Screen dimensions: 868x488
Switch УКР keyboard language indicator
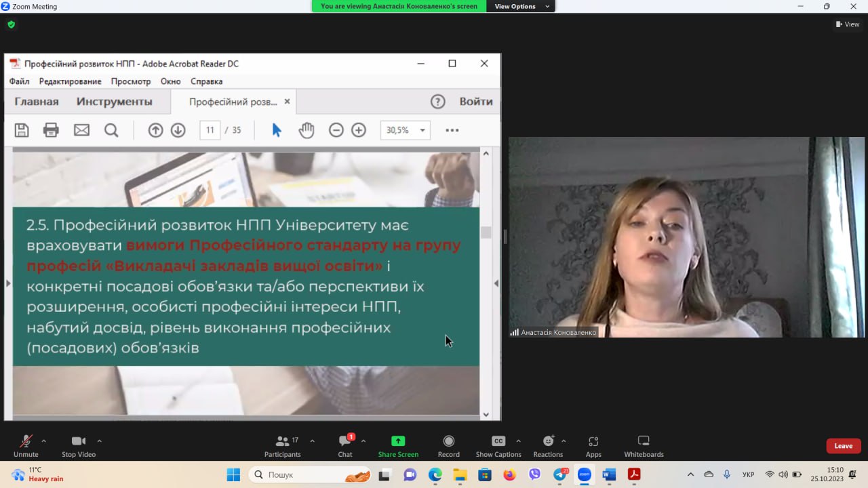pyautogui.click(x=749, y=474)
